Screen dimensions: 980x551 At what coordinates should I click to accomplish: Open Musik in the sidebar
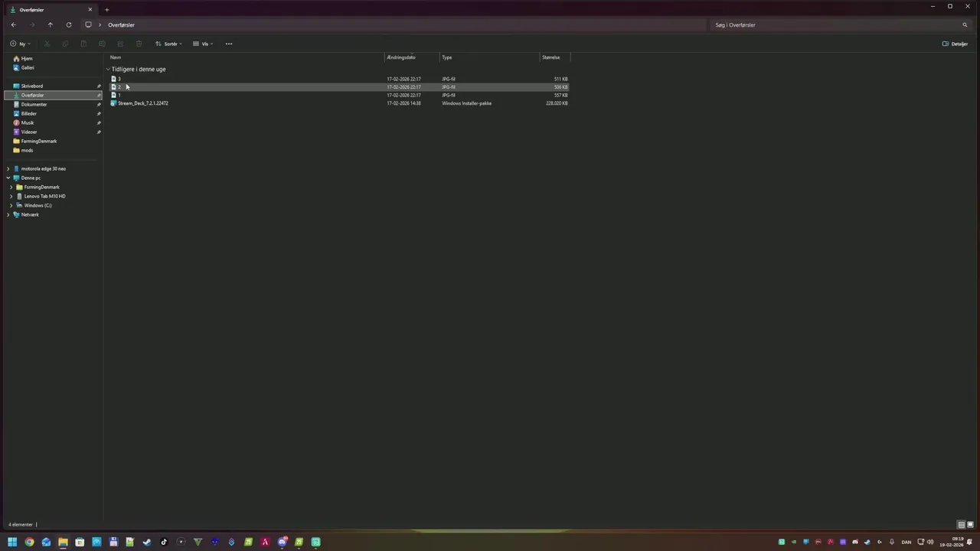coord(28,122)
